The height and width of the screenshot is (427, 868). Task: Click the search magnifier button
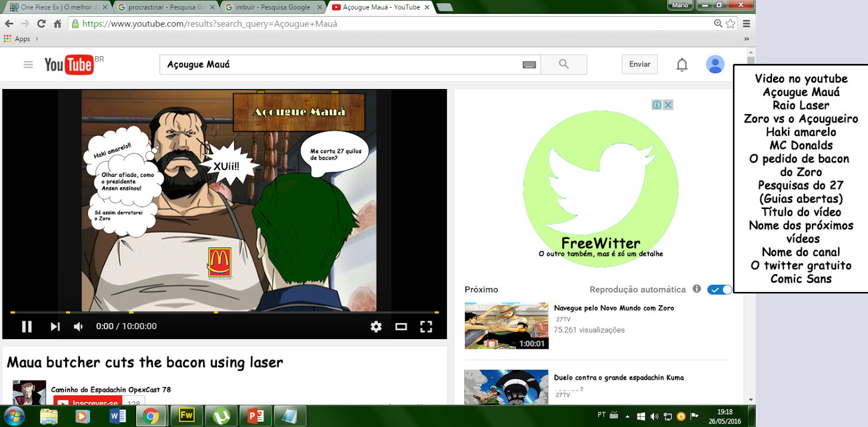[563, 64]
